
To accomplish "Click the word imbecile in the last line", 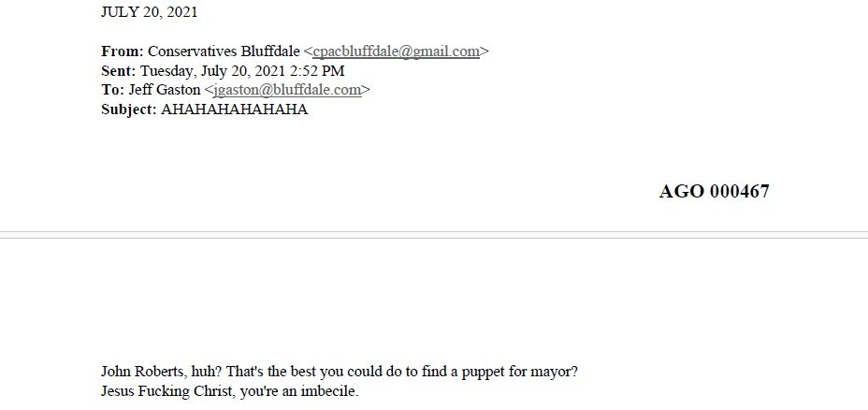I will [x=326, y=390].
